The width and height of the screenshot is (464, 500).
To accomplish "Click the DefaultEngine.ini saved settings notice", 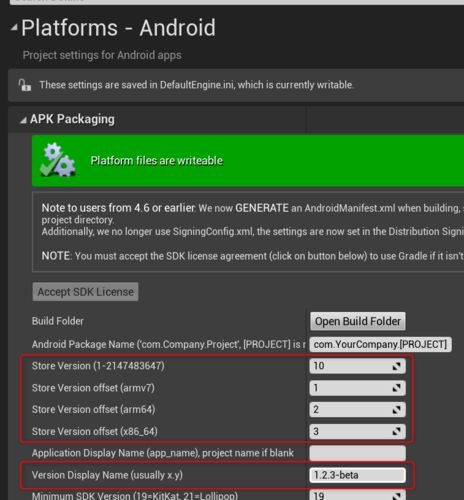I will [196, 85].
